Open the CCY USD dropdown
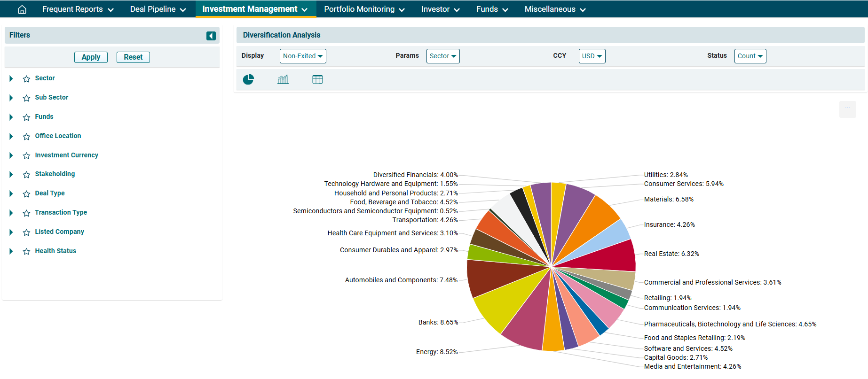868x379 pixels. 592,56
